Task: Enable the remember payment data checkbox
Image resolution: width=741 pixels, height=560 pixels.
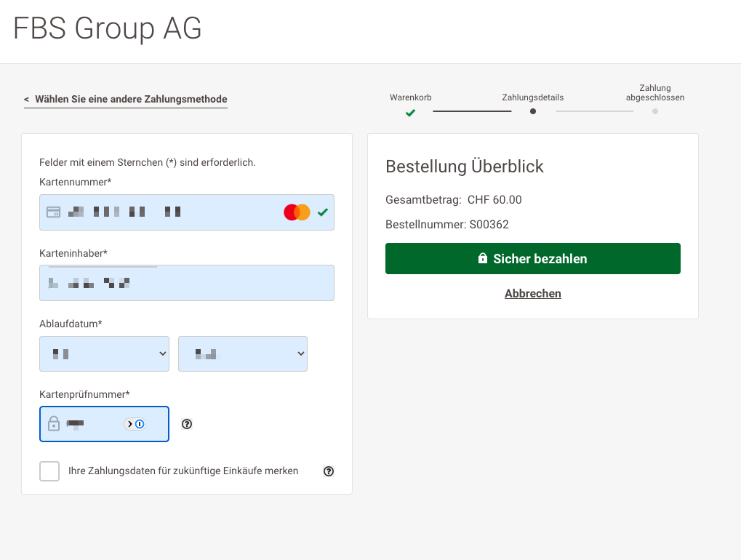Action: tap(49, 471)
